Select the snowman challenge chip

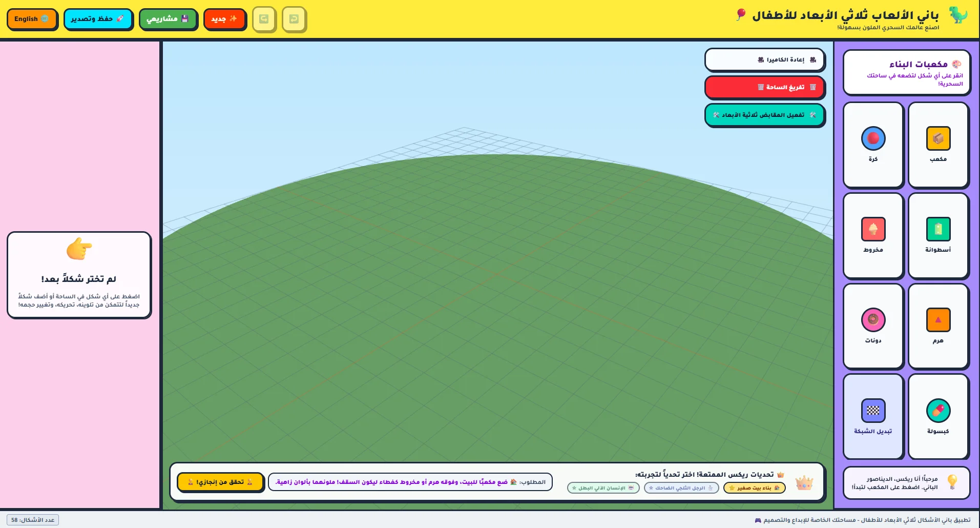pos(681,488)
